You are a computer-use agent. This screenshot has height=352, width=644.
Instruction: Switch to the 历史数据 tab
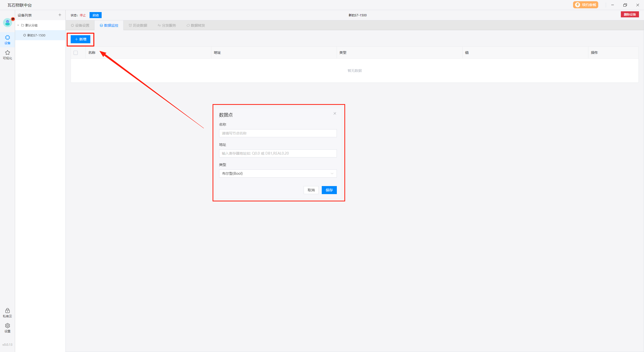click(138, 25)
